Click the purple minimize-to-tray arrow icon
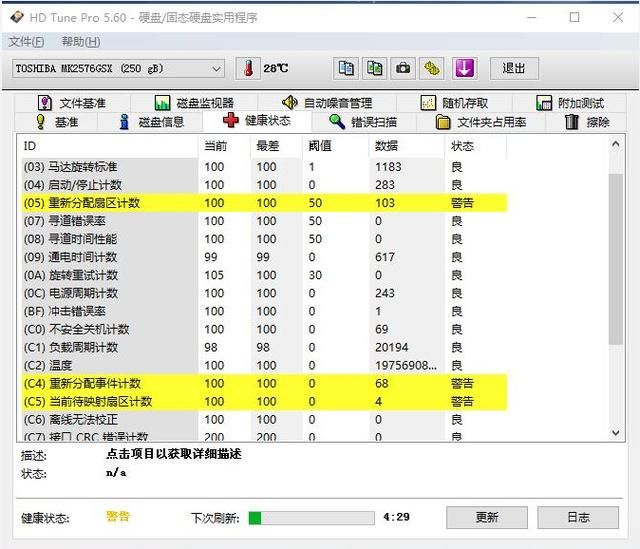This screenshot has height=549, width=640. [x=464, y=68]
